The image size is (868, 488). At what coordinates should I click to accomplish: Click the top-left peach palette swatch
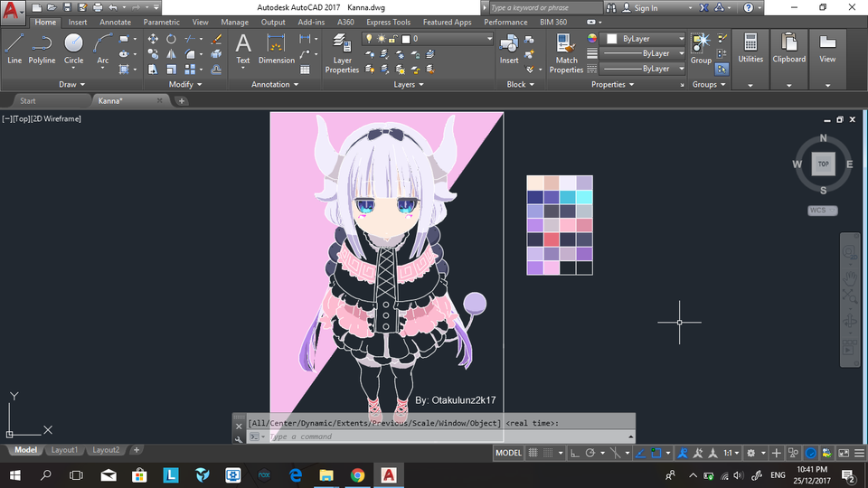534,183
